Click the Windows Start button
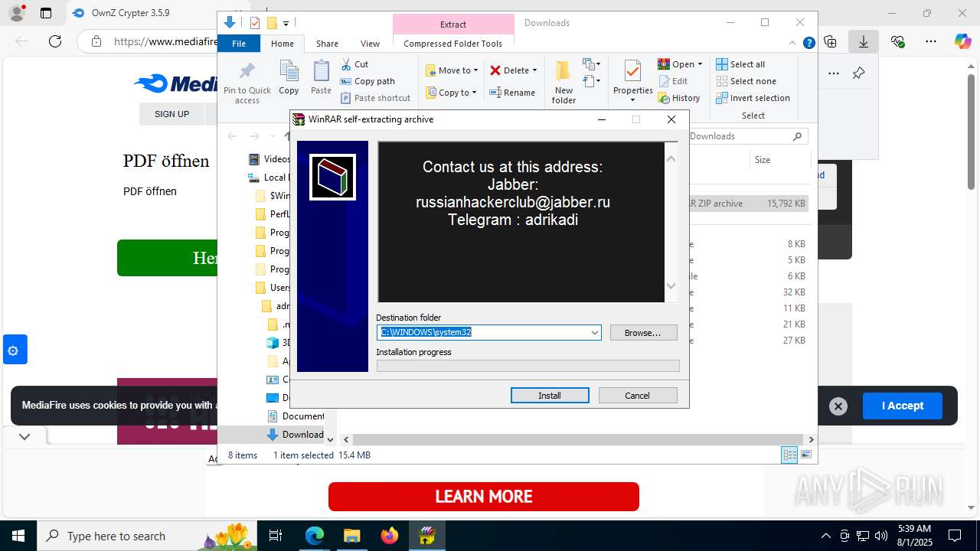This screenshot has height=551, width=980. (18, 536)
